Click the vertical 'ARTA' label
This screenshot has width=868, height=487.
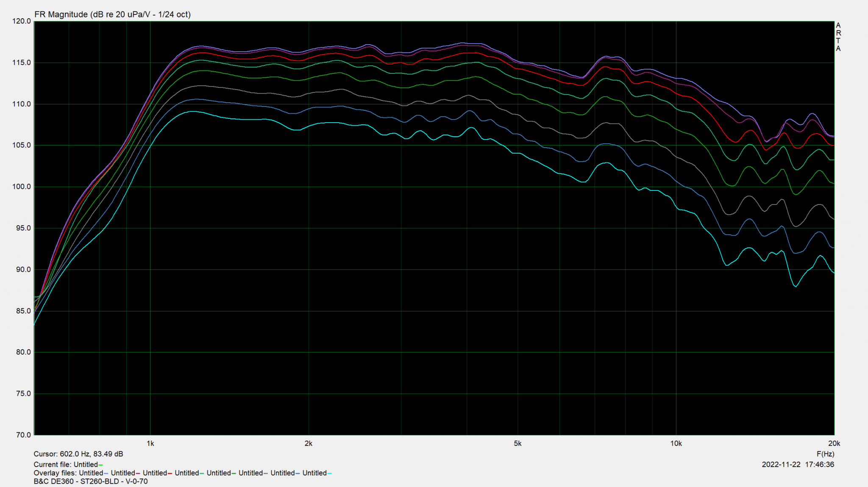(x=838, y=37)
